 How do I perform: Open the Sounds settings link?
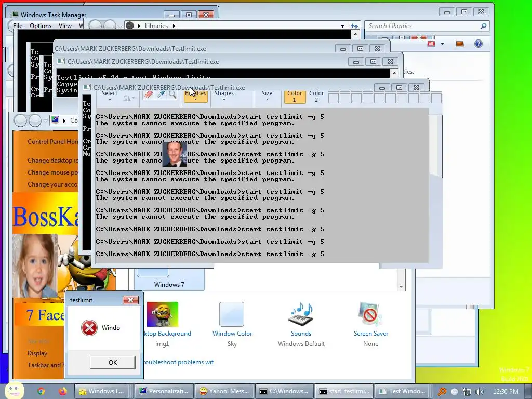pyautogui.click(x=301, y=334)
